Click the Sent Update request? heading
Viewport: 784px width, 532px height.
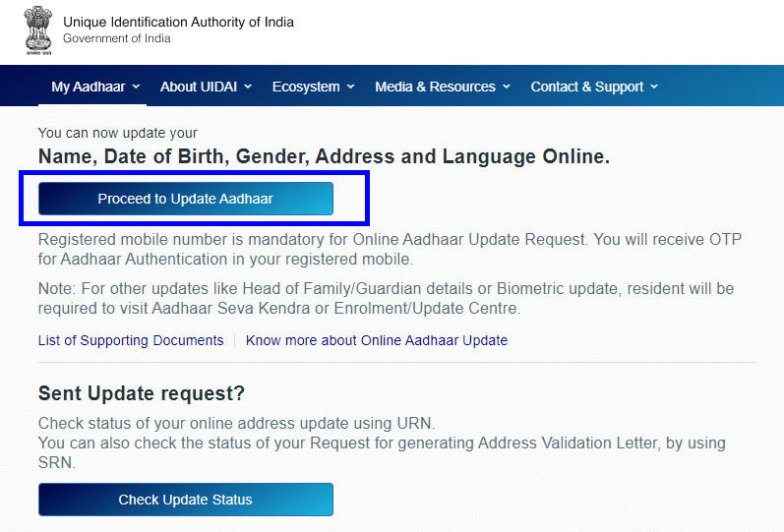[142, 393]
